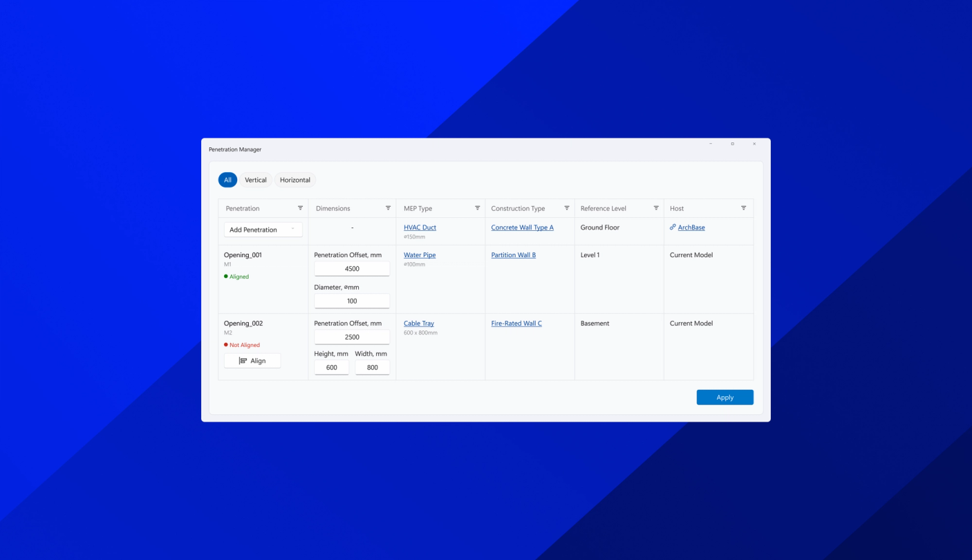Screen dimensions: 972x560
Task: Switch to Horizontal penetrations tab
Action: (295, 180)
